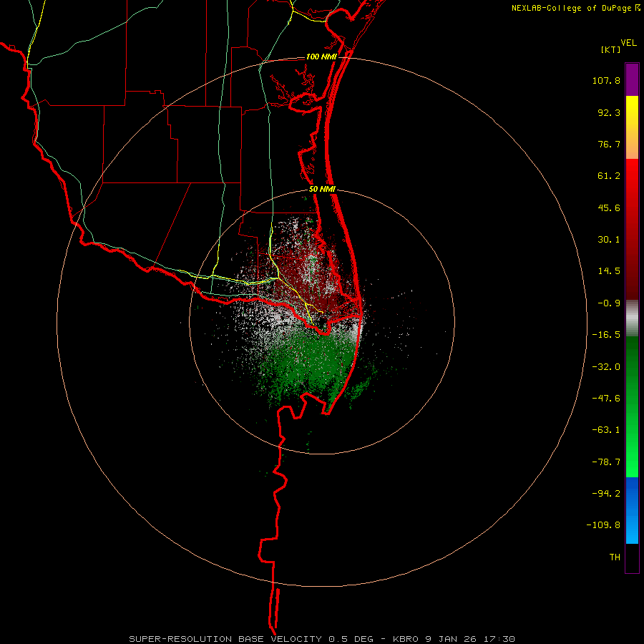Click the NEXLAB-College of DuPage credit text
This screenshot has width=644, height=644.
pyautogui.click(x=572, y=8)
